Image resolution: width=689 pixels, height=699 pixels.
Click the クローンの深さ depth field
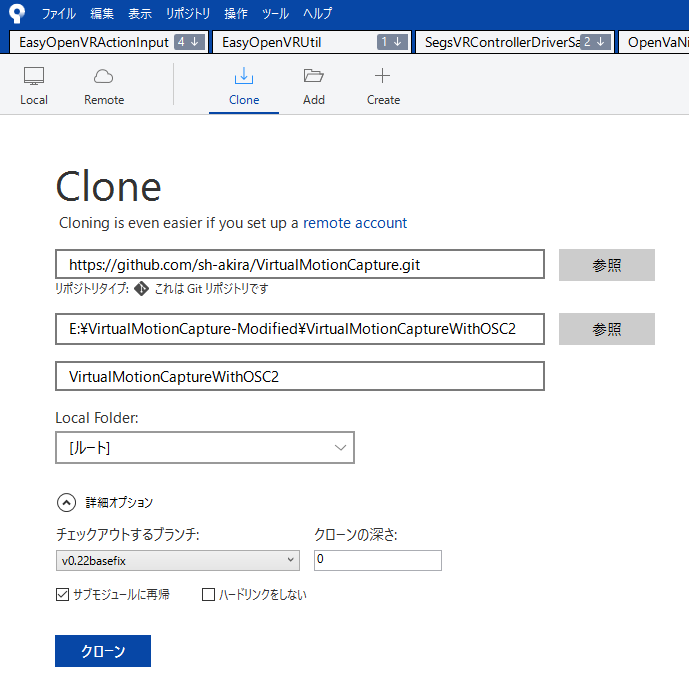click(378, 560)
